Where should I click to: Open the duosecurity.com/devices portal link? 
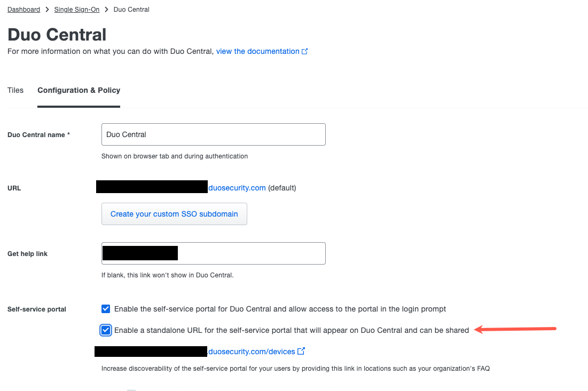pyautogui.click(x=251, y=352)
